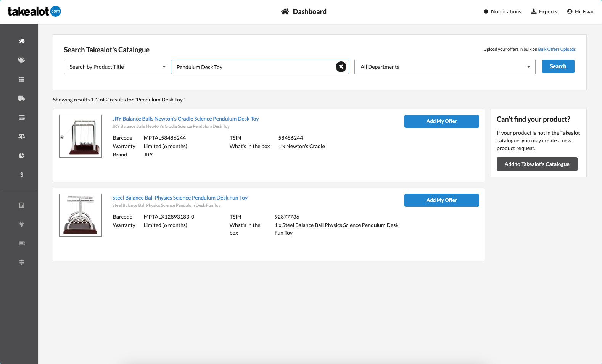Open the pie chart sidebar icon

(22, 156)
